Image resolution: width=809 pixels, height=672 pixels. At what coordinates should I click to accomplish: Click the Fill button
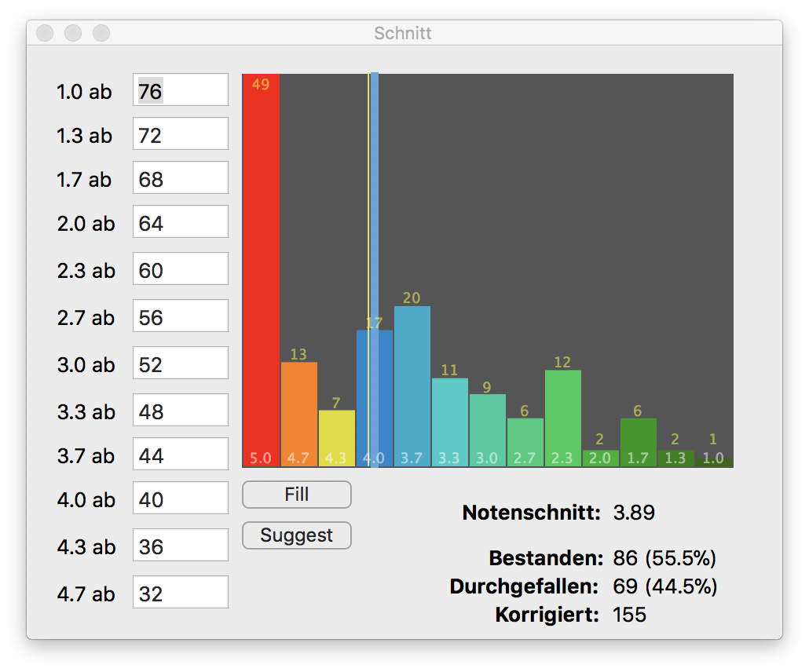(x=297, y=495)
